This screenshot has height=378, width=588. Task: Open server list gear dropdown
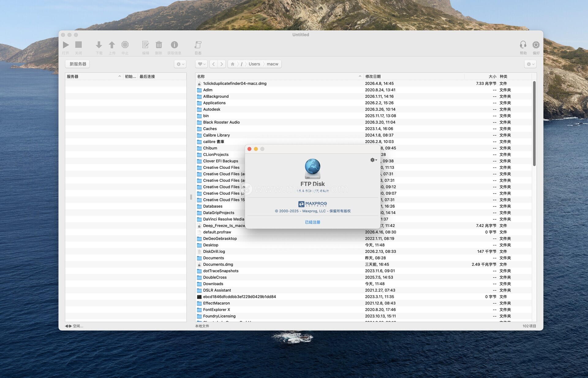(180, 64)
